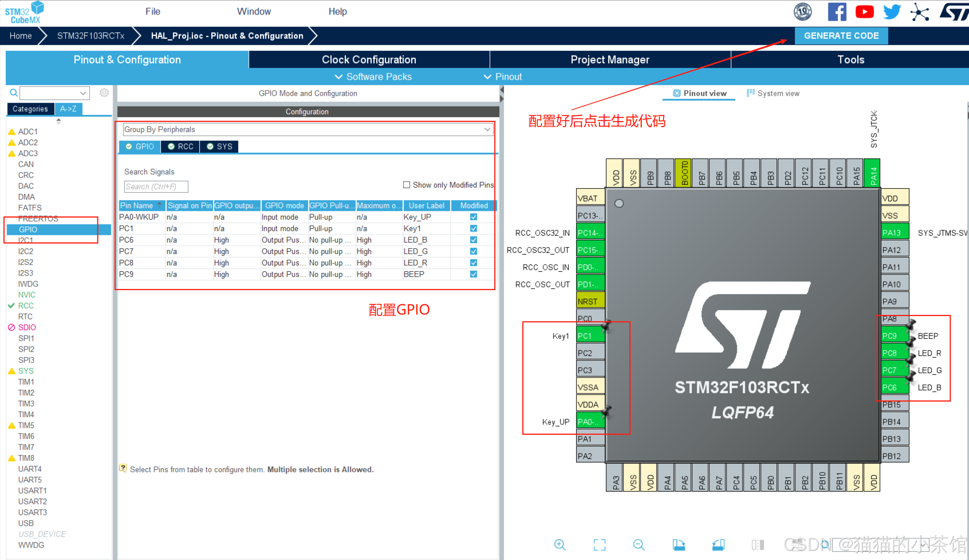Image resolution: width=969 pixels, height=560 pixels.
Task: Toggle the split layout view icon
Action: click(757, 545)
